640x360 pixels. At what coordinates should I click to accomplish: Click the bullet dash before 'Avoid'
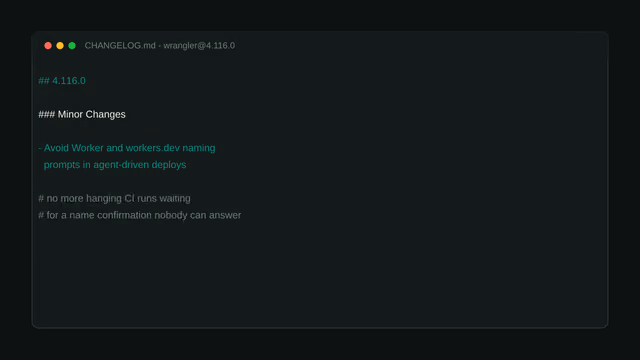pos(40,148)
